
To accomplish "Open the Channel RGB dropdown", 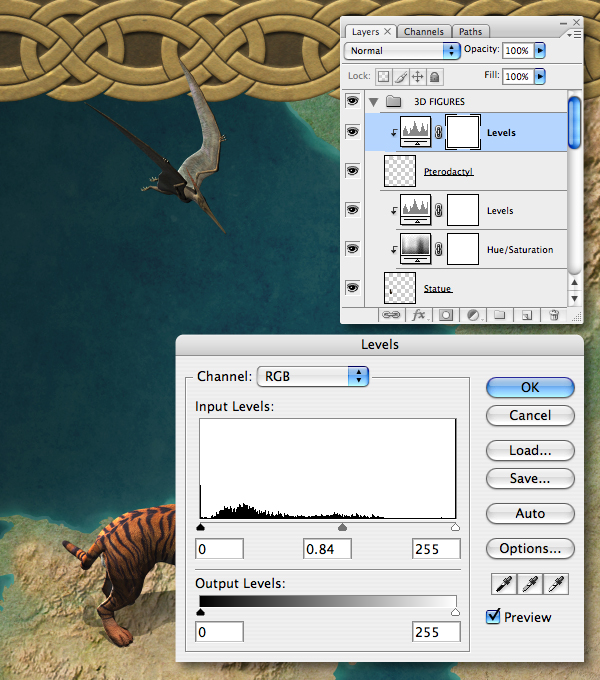I will pos(313,376).
